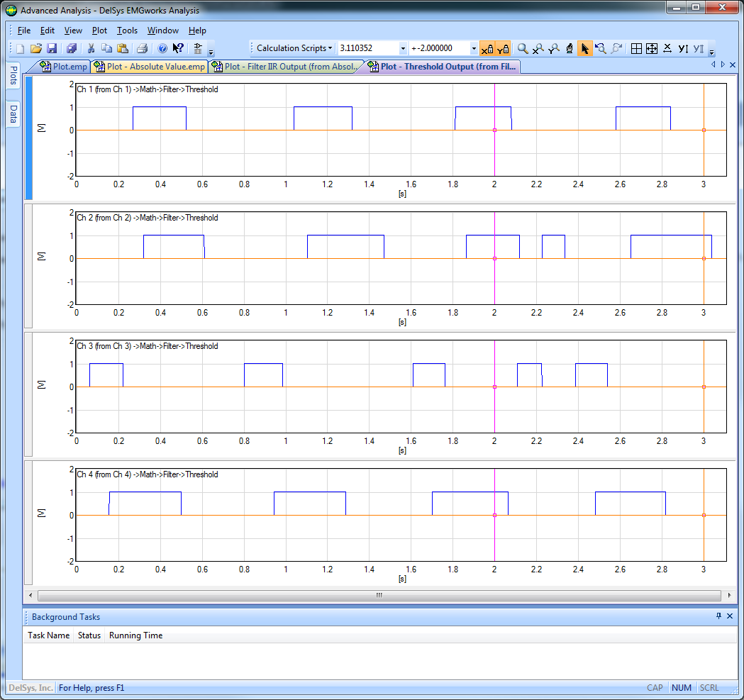Click the Status column header
Screen dimensions: 744x700
tap(89, 635)
